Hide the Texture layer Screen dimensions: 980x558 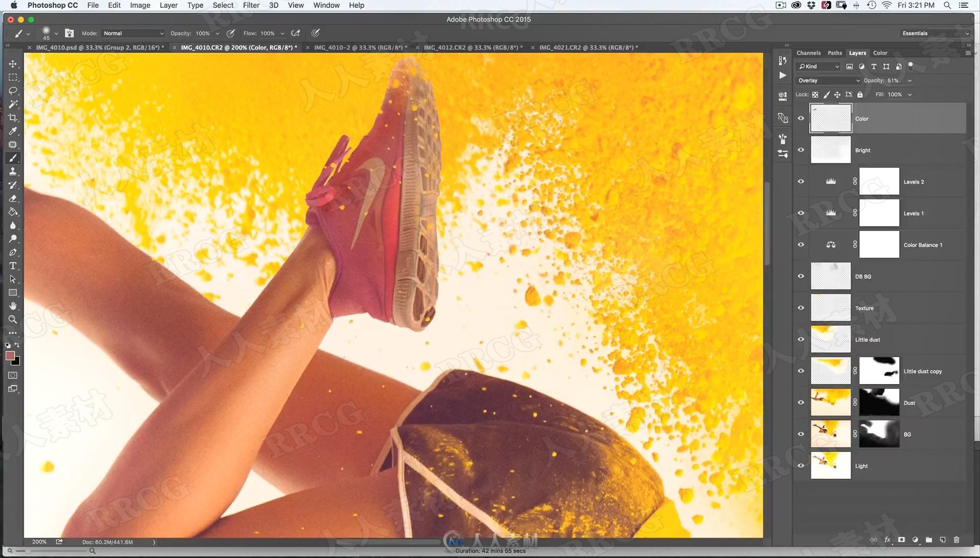pyautogui.click(x=801, y=308)
